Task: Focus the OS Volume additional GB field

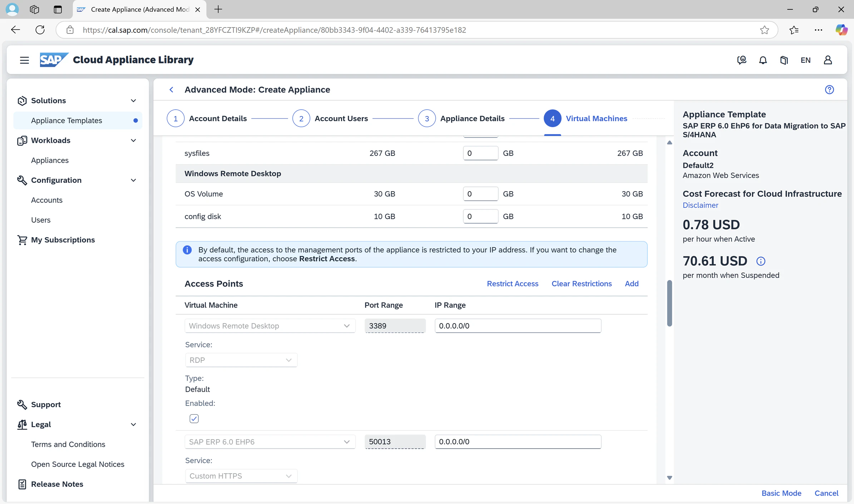Action: click(x=480, y=194)
